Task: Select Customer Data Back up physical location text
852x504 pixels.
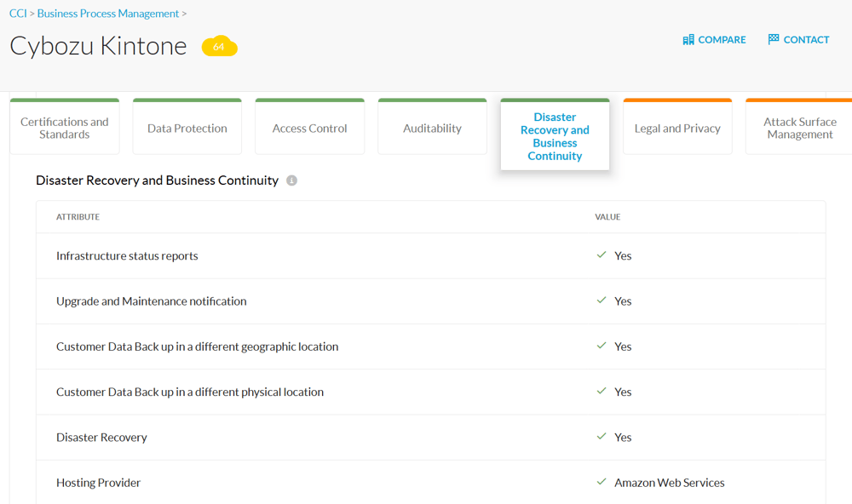Action: [x=190, y=392]
